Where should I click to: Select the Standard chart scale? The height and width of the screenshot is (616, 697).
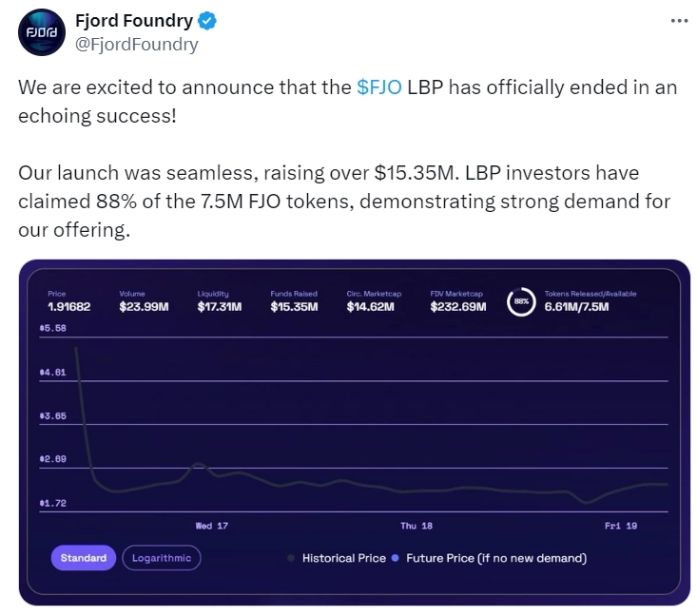[84, 558]
